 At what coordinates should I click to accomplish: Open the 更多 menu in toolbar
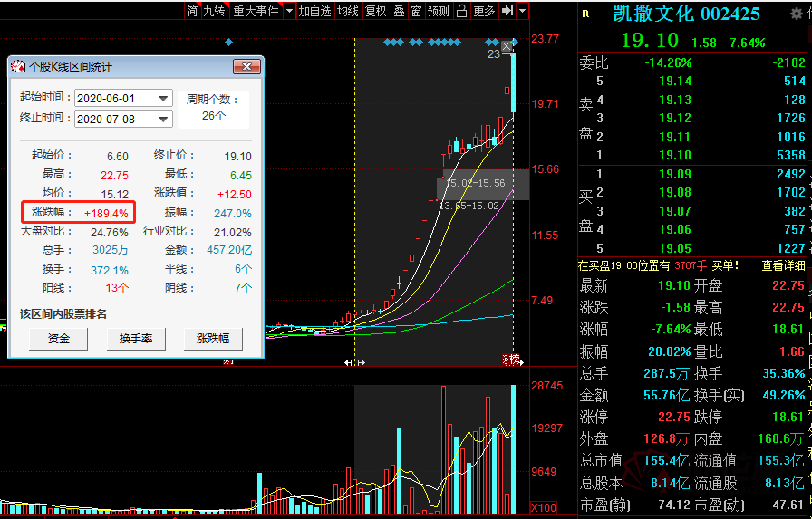tap(484, 11)
